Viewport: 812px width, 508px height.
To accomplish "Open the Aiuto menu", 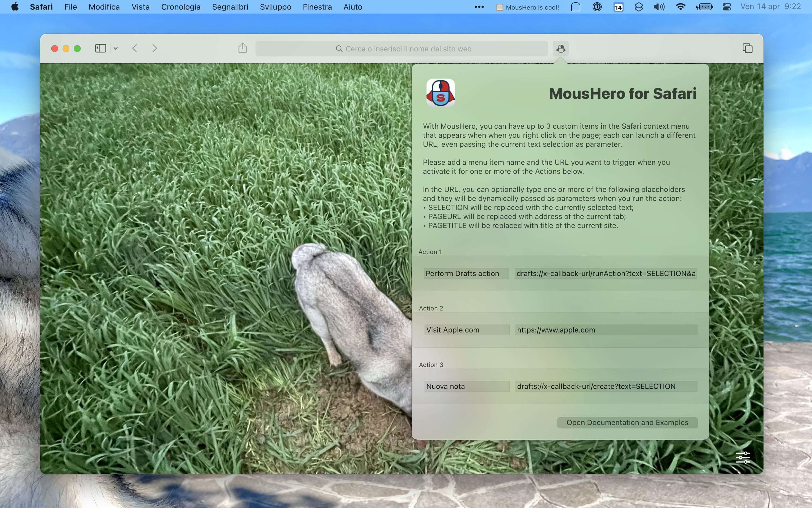I will pyautogui.click(x=353, y=7).
